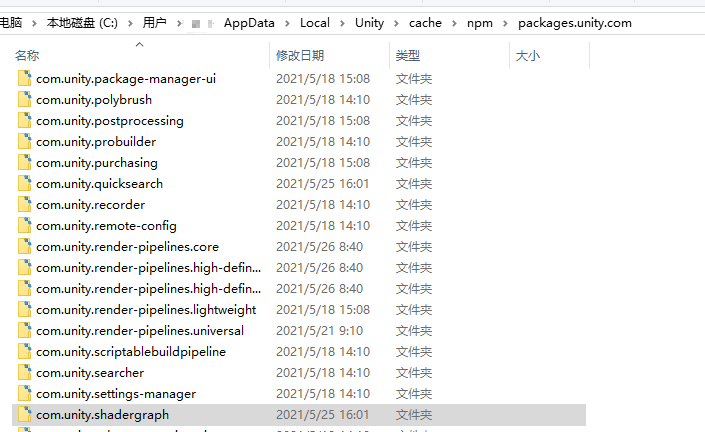Select the com.unity.searcher folder icon

tap(25, 372)
